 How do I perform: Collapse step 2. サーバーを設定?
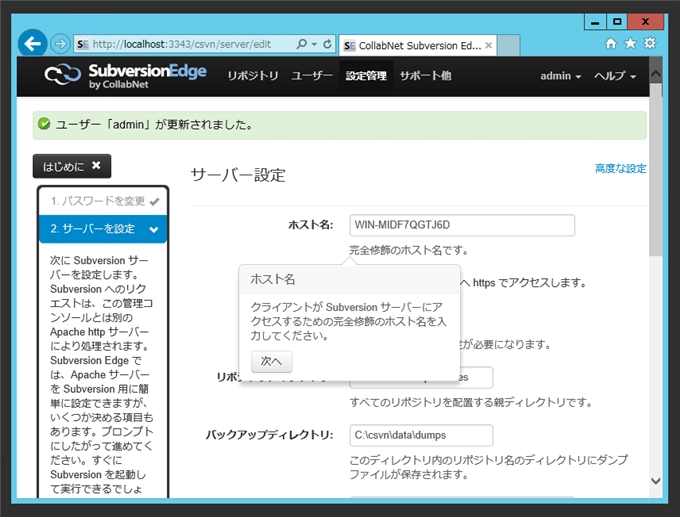pos(103,229)
